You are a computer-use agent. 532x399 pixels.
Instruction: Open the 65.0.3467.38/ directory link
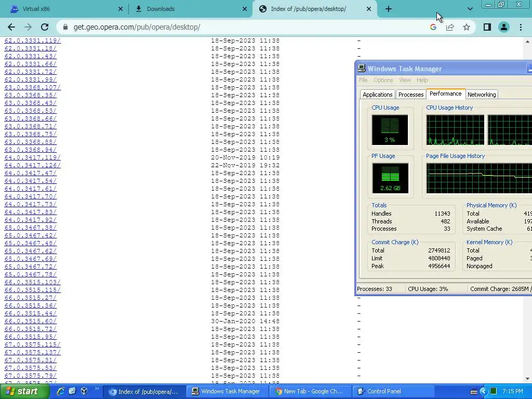(31, 228)
